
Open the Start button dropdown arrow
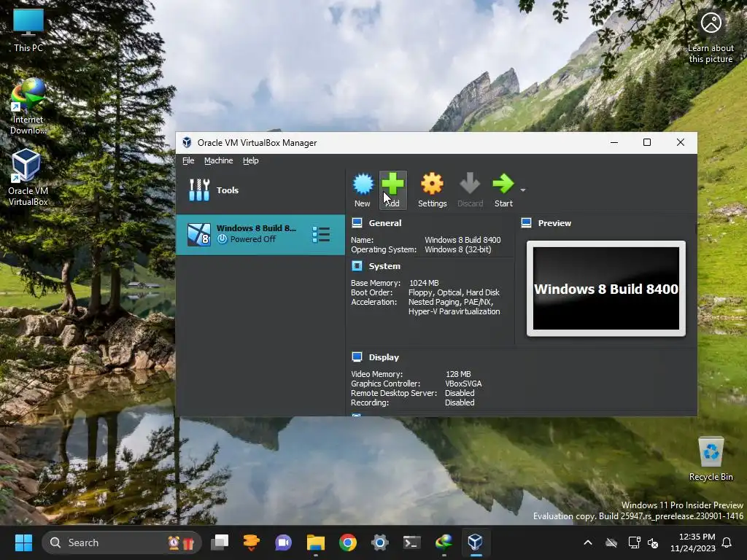pos(522,190)
